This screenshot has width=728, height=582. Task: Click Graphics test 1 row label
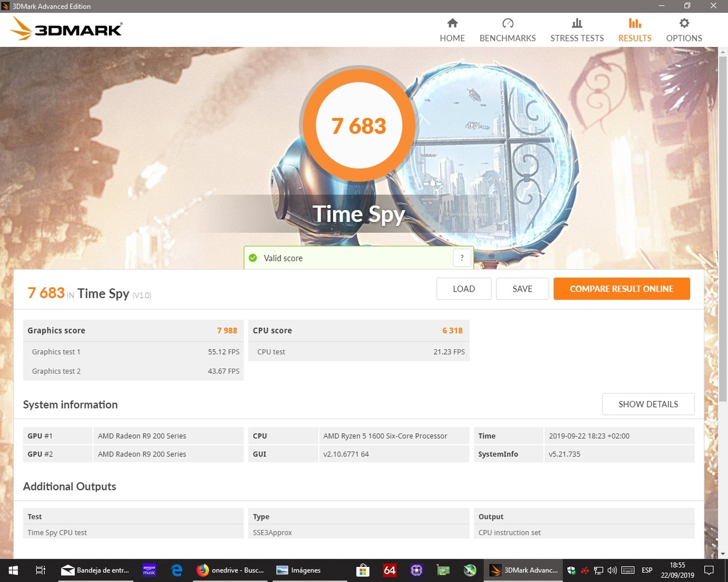pyautogui.click(x=56, y=352)
